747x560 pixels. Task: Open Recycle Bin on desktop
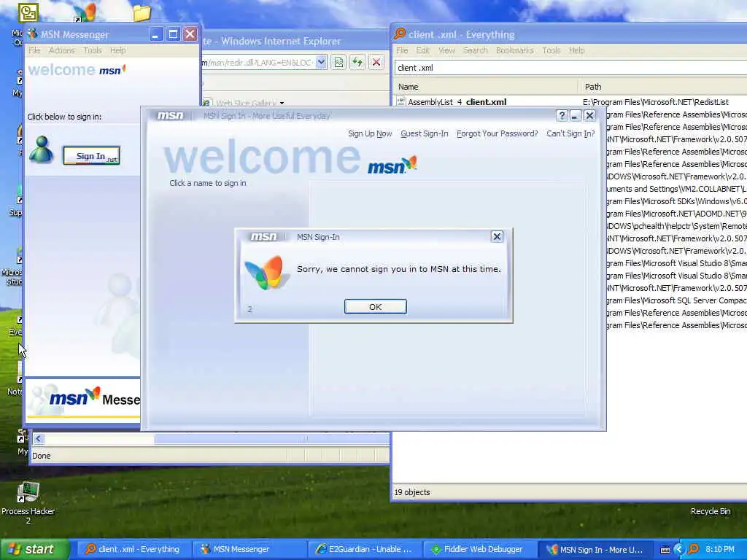[x=711, y=511]
